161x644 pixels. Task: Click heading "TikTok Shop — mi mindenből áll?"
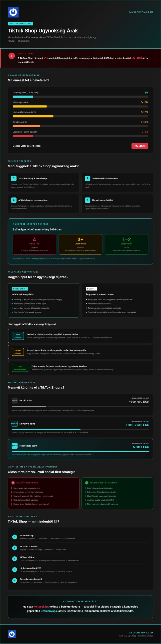pyautogui.click(x=33, y=521)
